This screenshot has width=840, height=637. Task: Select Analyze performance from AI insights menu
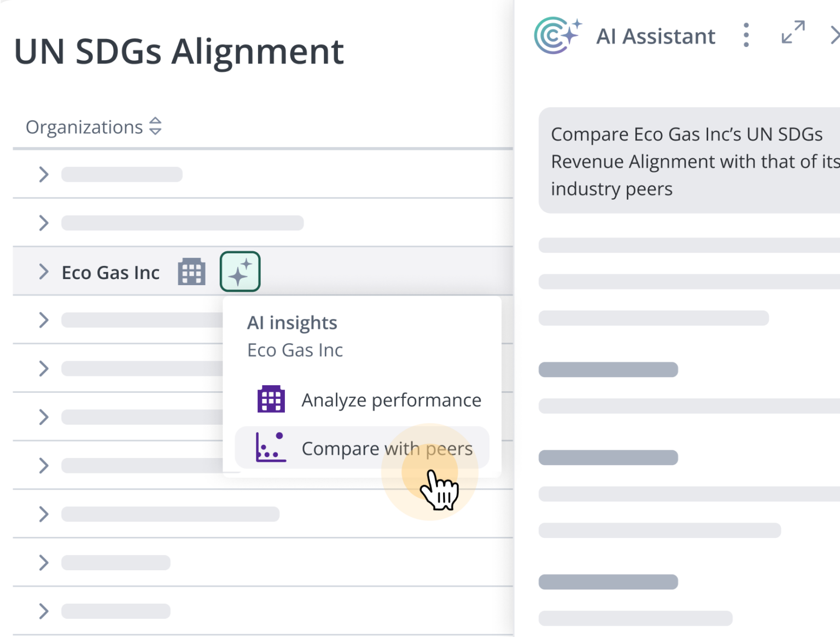(391, 400)
